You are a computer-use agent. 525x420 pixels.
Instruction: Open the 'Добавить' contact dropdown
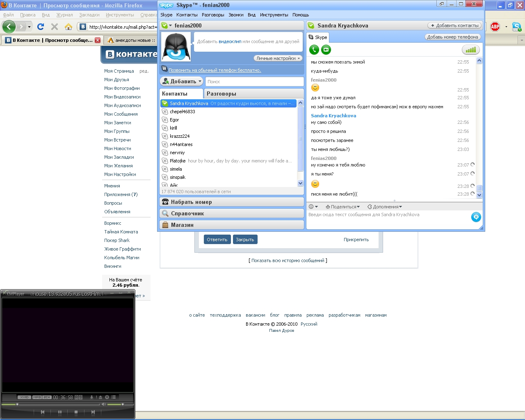coord(182,81)
